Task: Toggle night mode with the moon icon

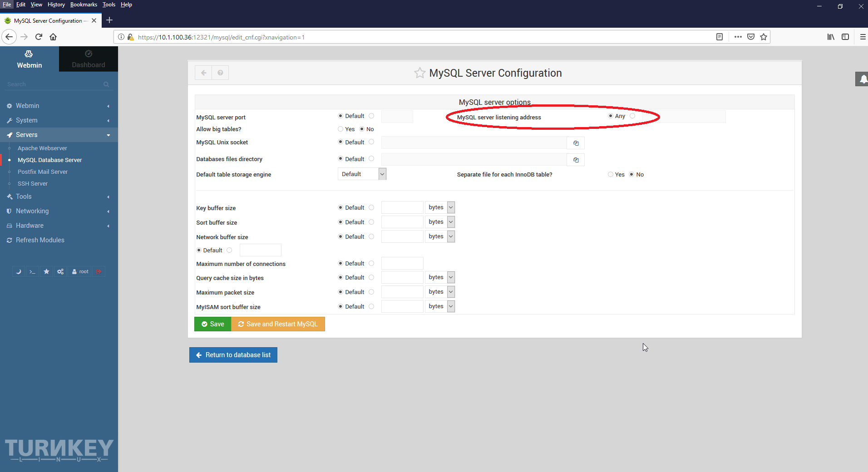Action: [x=18, y=272]
